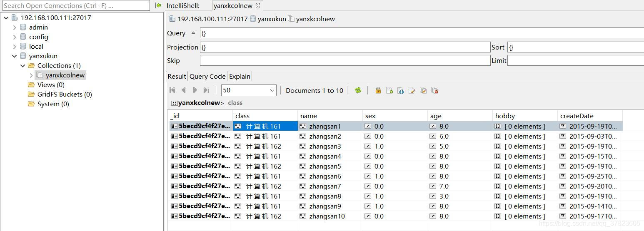Collapse the Collections (1) folder
The width and height of the screenshot is (644, 231).
click(x=23, y=65)
